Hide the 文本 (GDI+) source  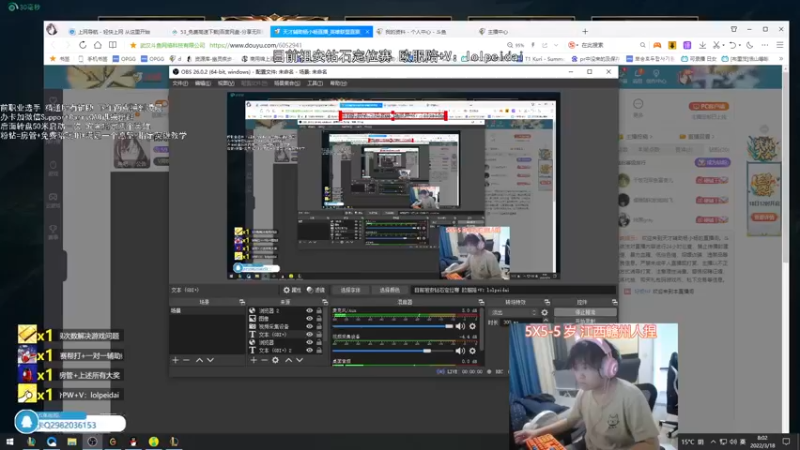(309, 334)
